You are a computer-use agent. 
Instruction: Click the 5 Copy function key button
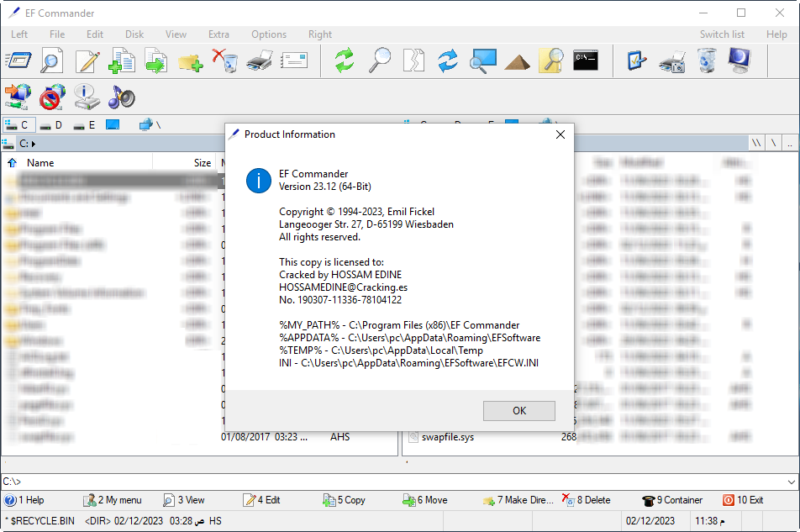(344, 500)
